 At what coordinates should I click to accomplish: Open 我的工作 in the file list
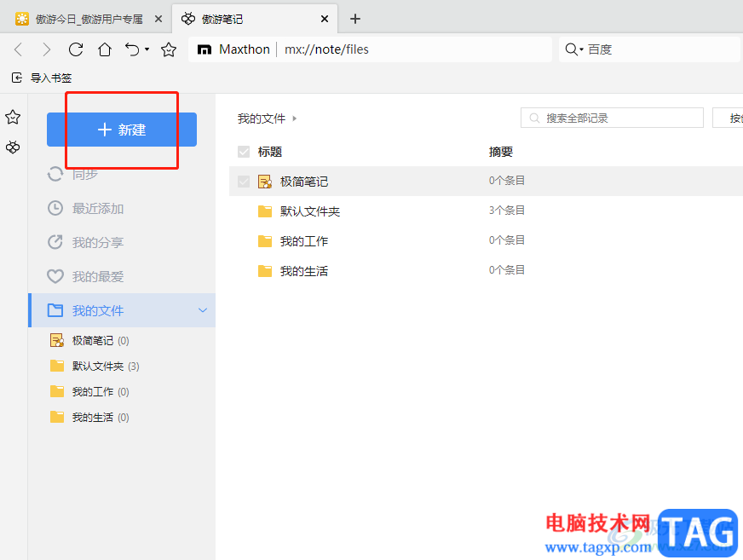pos(303,241)
